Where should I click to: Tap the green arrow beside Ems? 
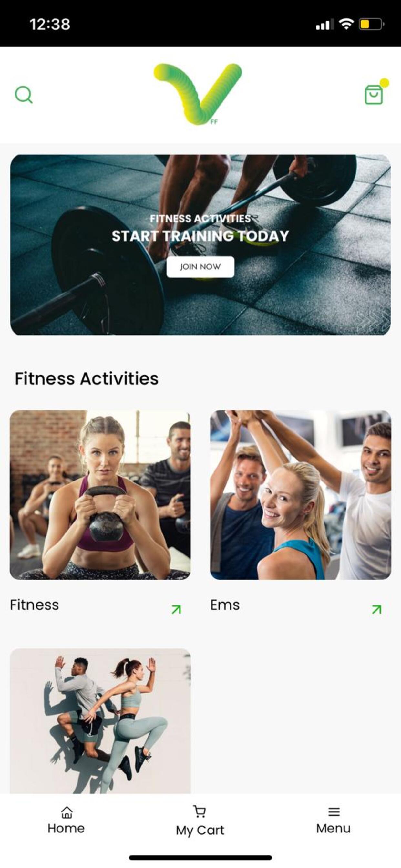[x=377, y=609]
